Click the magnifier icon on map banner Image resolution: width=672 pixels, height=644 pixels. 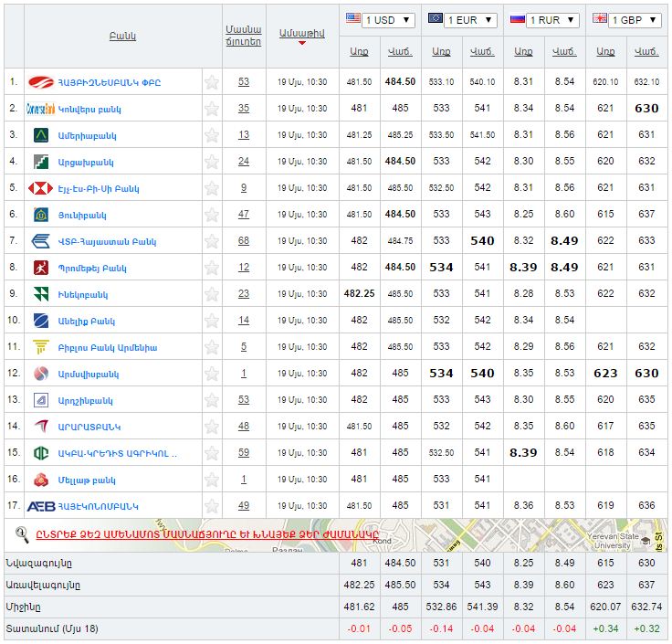coord(22,534)
